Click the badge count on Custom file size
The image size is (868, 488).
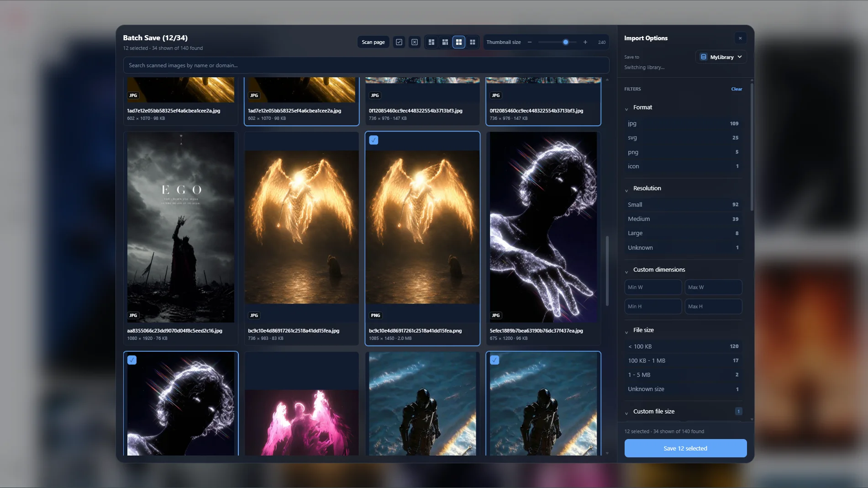[738, 411]
